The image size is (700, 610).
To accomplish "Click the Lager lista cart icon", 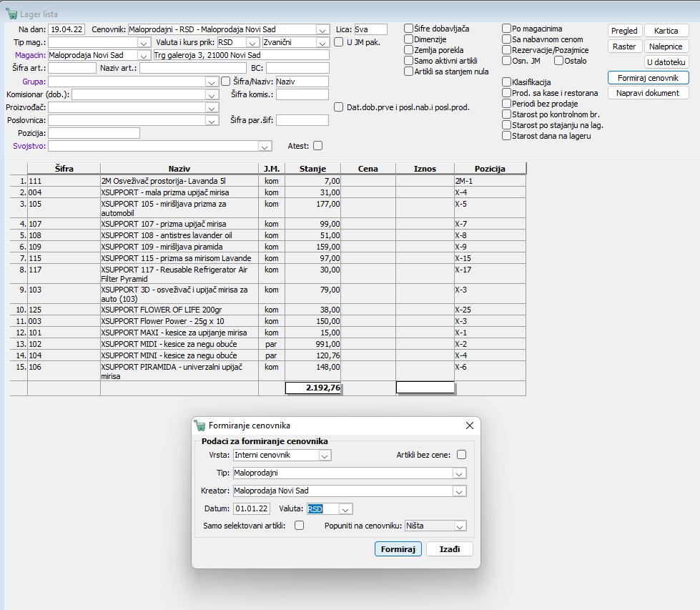I will 11,14.
